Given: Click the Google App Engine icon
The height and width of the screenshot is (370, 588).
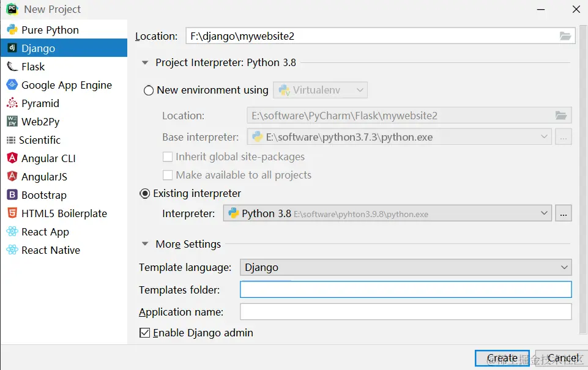Looking at the screenshot, I should (12, 85).
